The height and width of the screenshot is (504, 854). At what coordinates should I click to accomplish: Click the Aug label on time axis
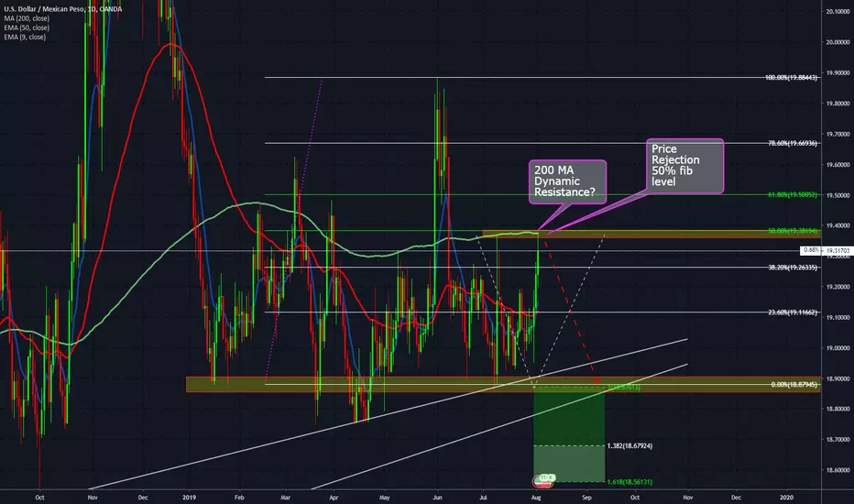point(536,498)
